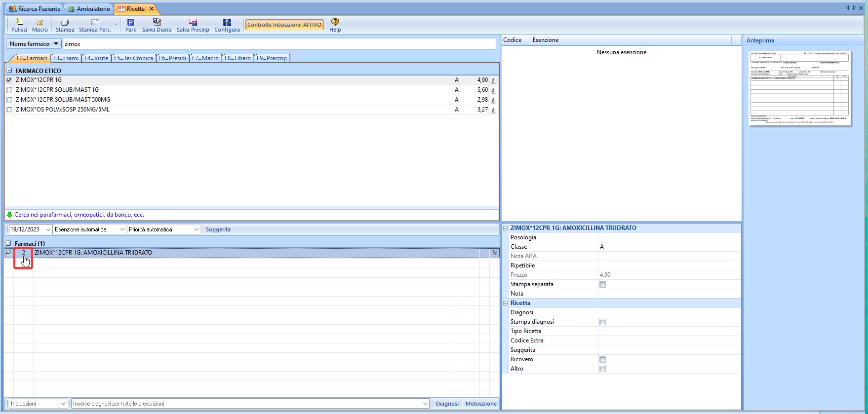
Task: Check ZIMOX*12CPR SOLUB/MAST 1G checkbox
Action: [x=9, y=90]
